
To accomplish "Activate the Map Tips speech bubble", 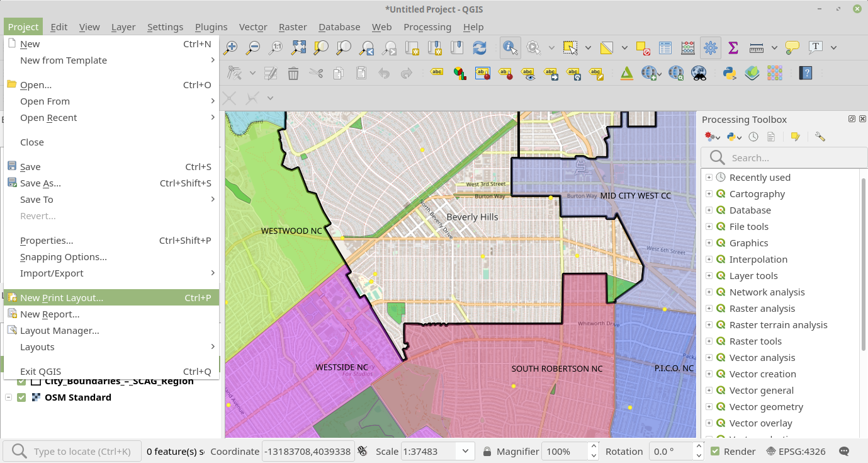I will pyautogui.click(x=792, y=47).
